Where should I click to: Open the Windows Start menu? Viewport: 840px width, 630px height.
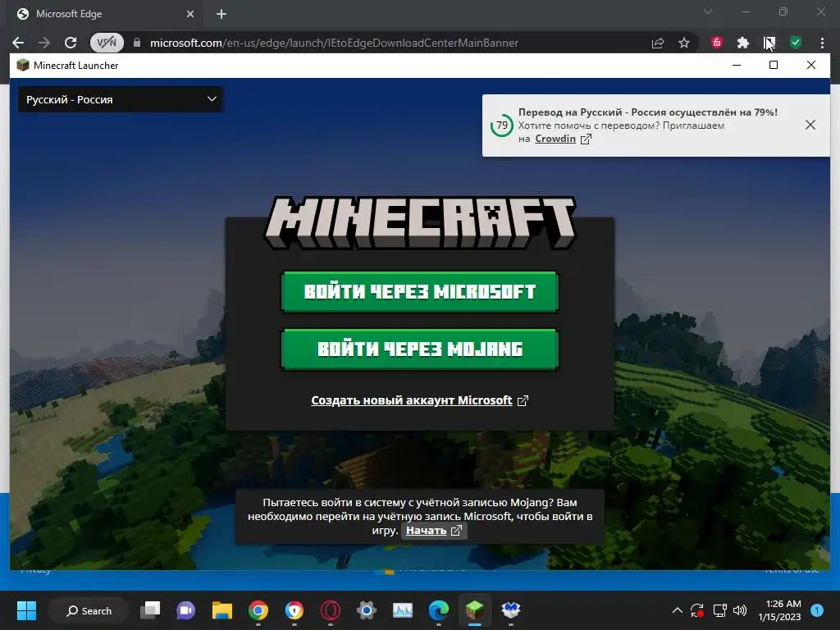pyautogui.click(x=26, y=610)
